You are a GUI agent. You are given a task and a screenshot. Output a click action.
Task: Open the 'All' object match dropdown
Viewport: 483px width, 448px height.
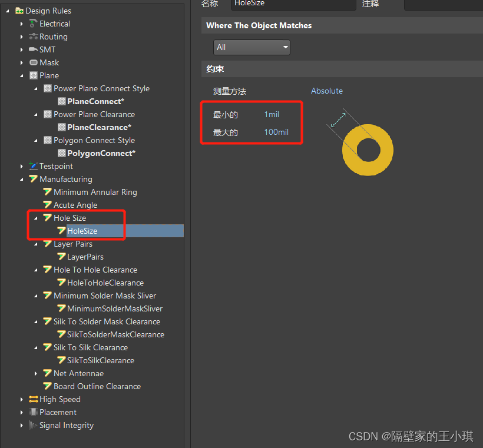click(252, 47)
